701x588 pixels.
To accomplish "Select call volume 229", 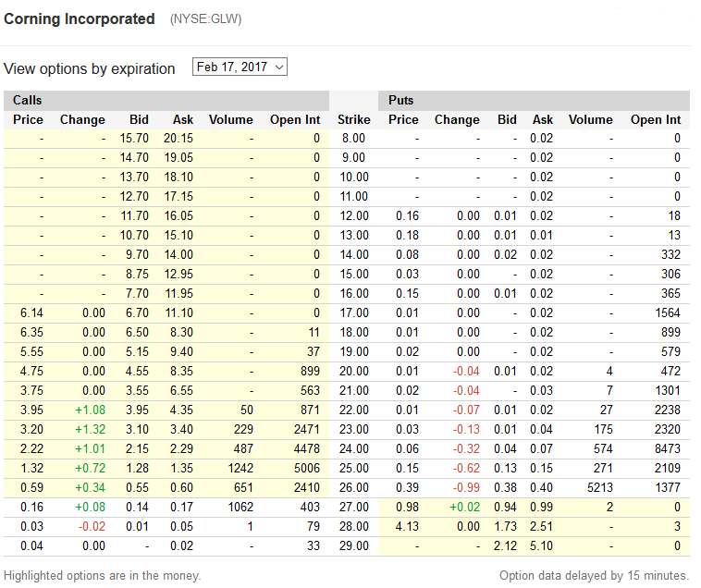I will click(x=243, y=430).
